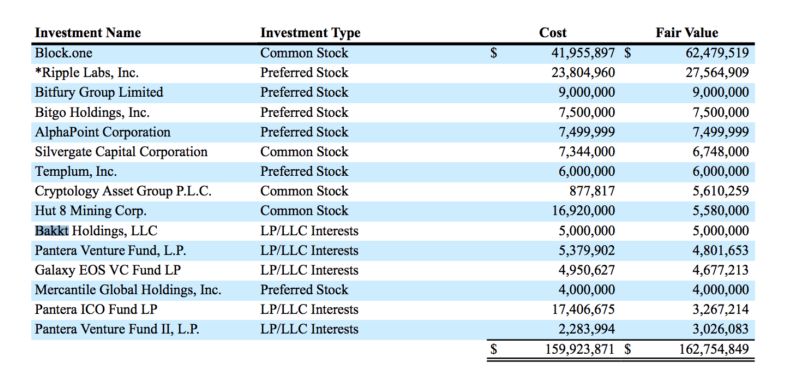Click the Cost column header
This screenshot has width=785, height=382.
[x=553, y=33]
